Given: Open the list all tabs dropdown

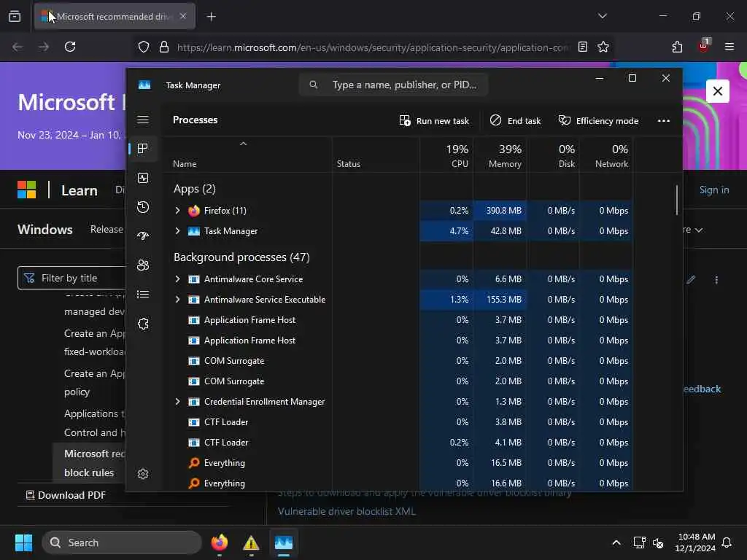Looking at the screenshot, I should pyautogui.click(x=602, y=16).
